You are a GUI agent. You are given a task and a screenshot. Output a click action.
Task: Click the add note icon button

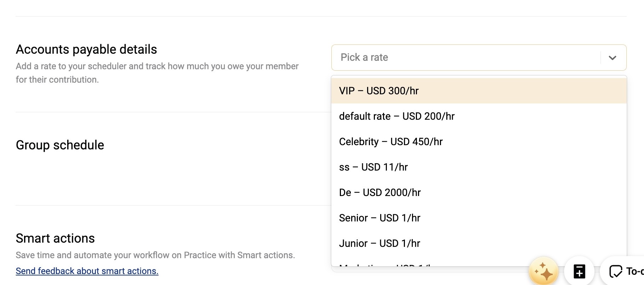coord(579,271)
